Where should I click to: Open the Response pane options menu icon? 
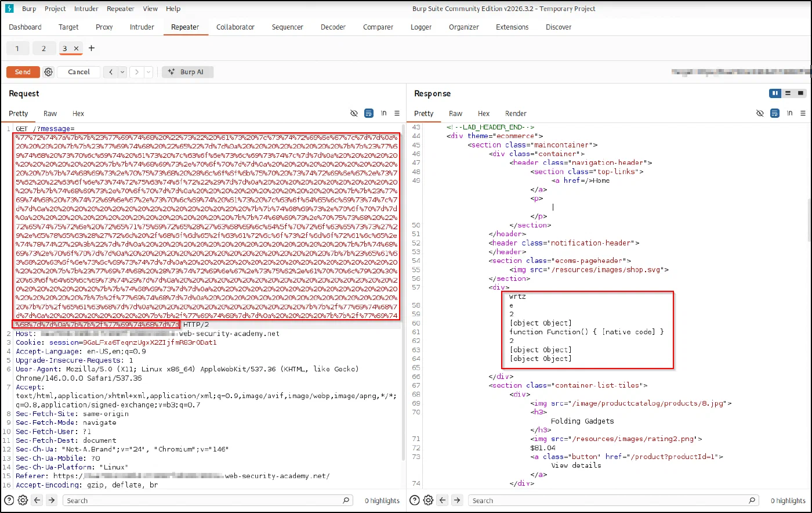click(803, 113)
